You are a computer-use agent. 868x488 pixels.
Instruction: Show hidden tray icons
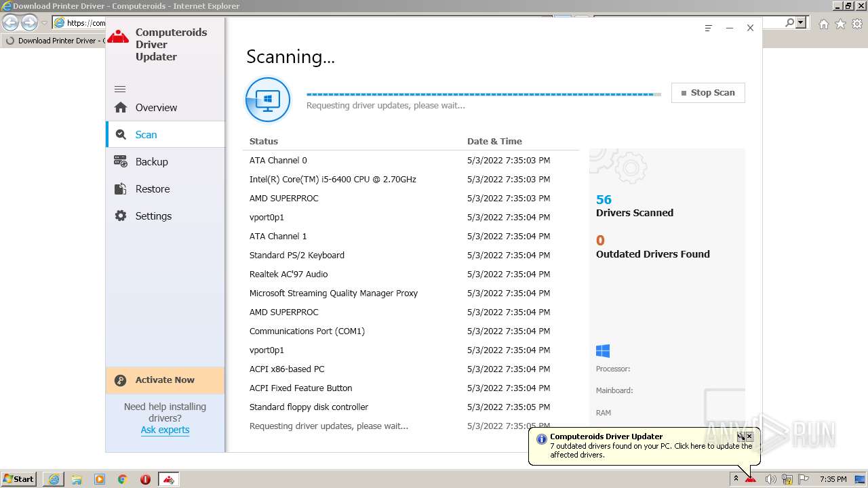[736, 479]
